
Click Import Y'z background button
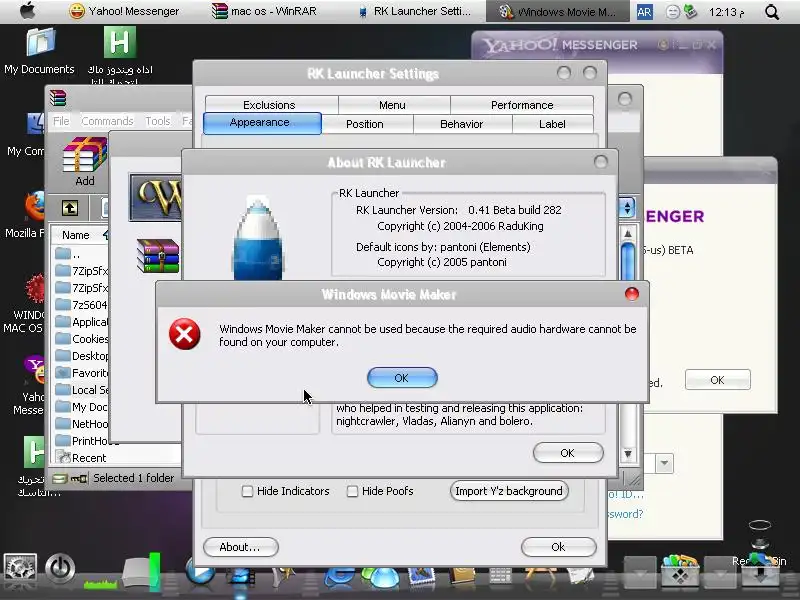click(509, 491)
